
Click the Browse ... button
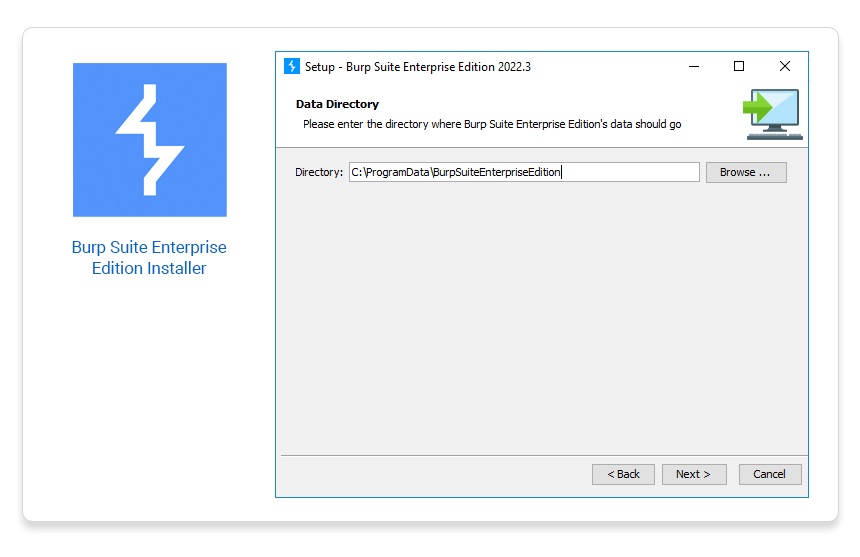tap(746, 172)
